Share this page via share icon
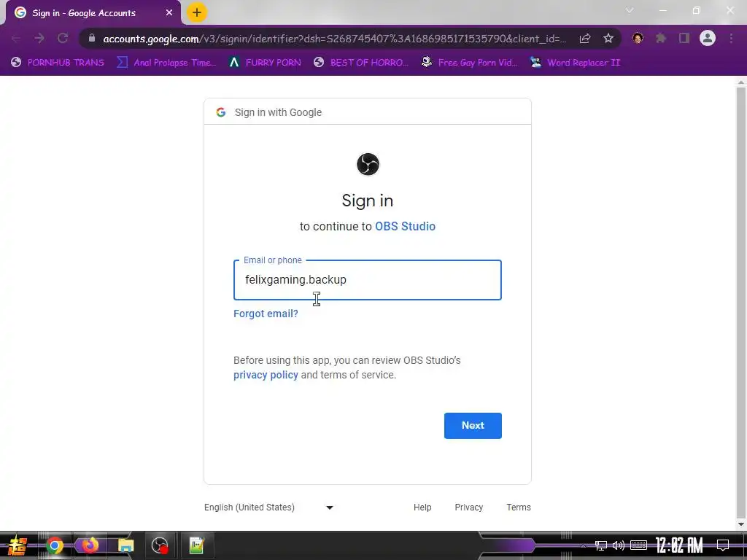 (x=585, y=39)
